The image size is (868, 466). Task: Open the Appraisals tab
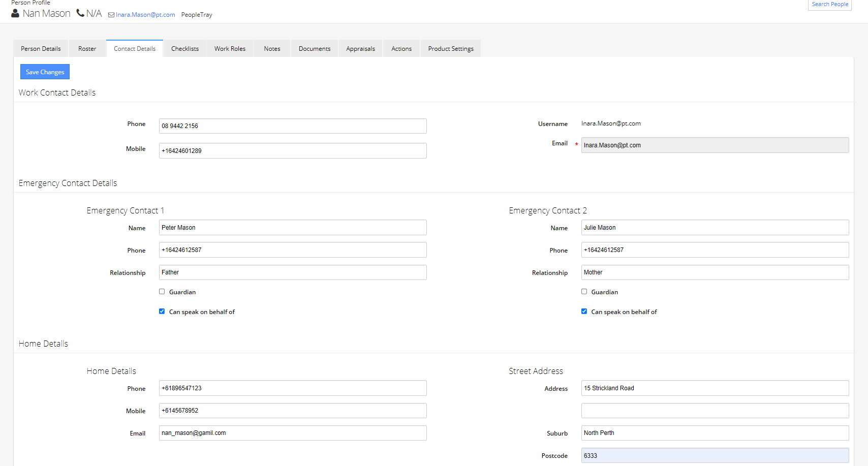click(360, 48)
